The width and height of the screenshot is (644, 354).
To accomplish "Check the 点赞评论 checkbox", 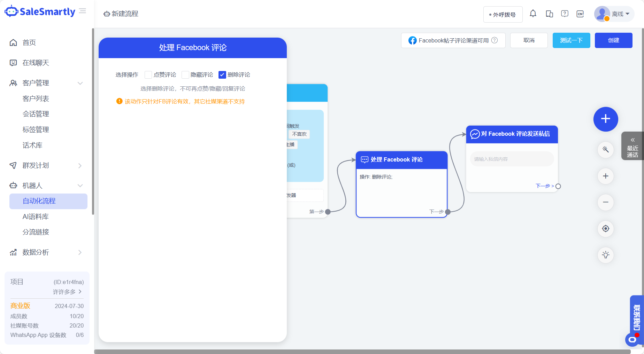I will 148,75.
